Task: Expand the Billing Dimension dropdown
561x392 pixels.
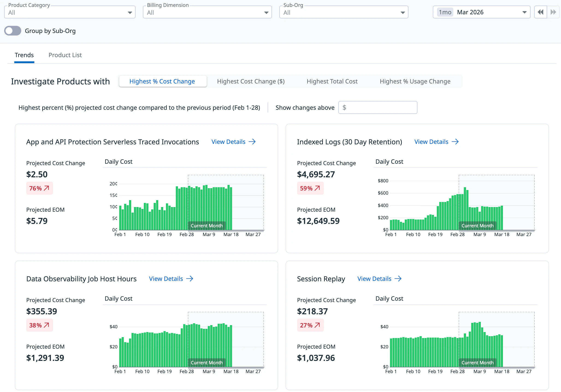Action: tap(207, 12)
